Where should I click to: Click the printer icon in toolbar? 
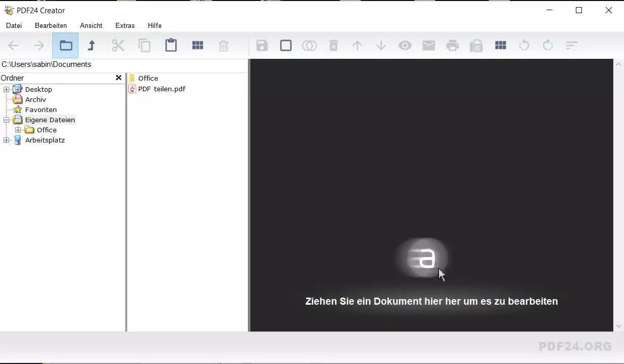point(452,46)
